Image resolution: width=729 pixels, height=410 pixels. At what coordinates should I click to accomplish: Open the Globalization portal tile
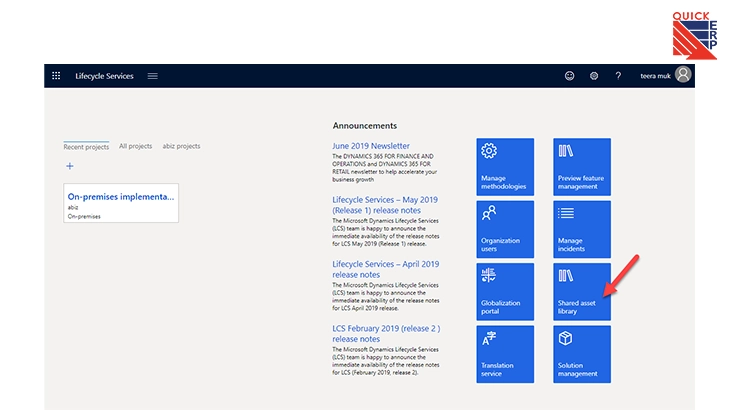505,291
